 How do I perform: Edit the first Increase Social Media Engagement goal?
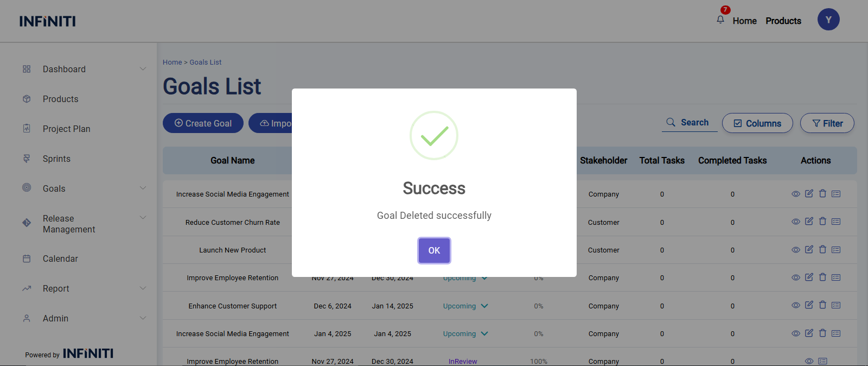coord(809,194)
